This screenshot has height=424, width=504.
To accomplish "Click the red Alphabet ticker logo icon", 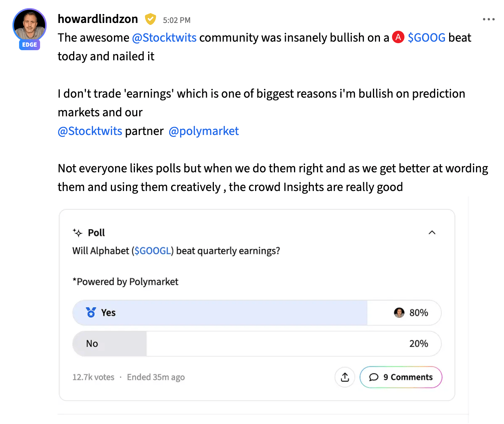I will (x=398, y=37).
